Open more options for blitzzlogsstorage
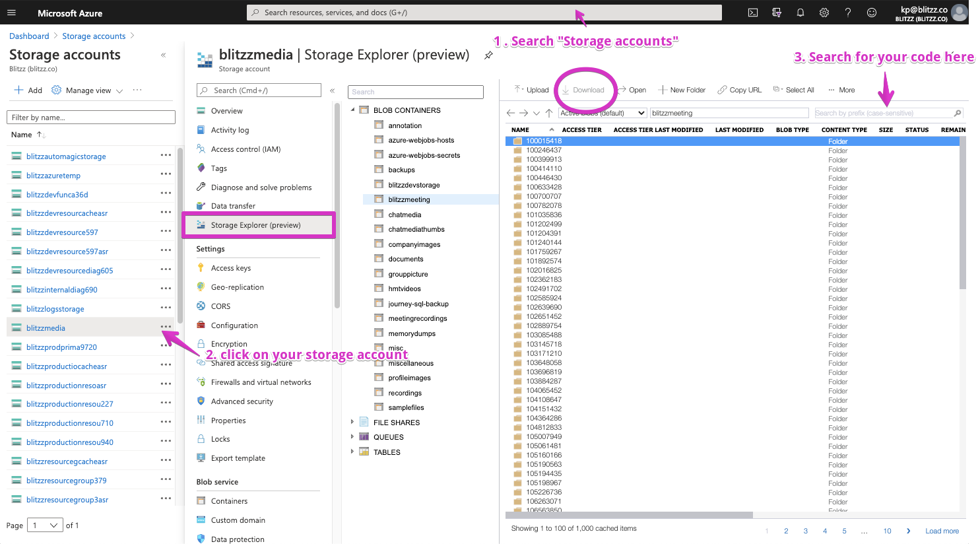This screenshot has width=980, height=544. click(166, 308)
